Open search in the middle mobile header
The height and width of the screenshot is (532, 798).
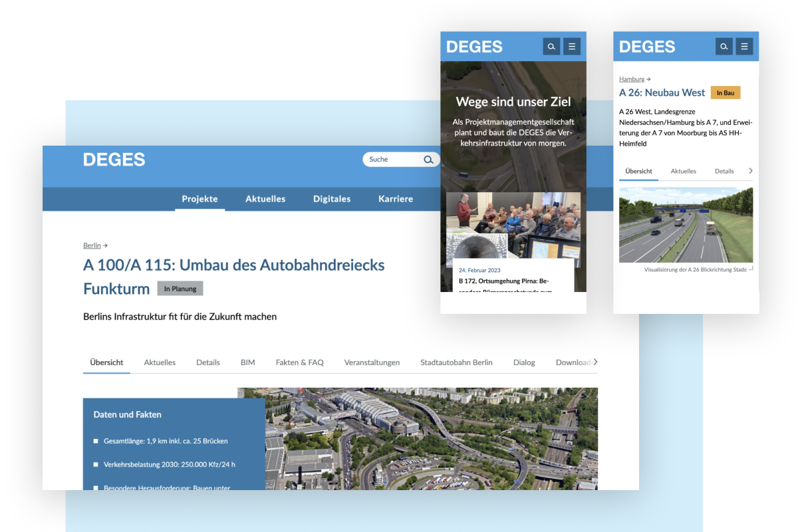tap(551, 47)
